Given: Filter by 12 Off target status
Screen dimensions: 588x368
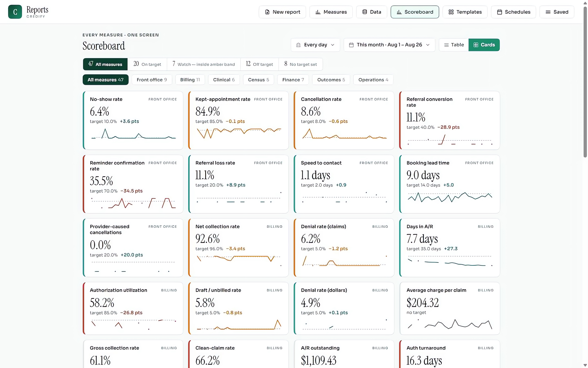Looking at the screenshot, I should coord(259,64).
